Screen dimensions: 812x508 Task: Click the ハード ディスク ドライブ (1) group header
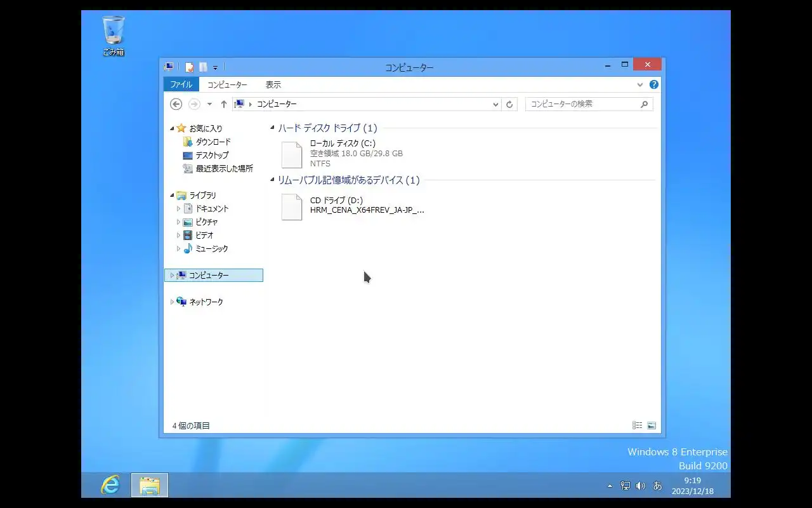(x=327, y=128)
